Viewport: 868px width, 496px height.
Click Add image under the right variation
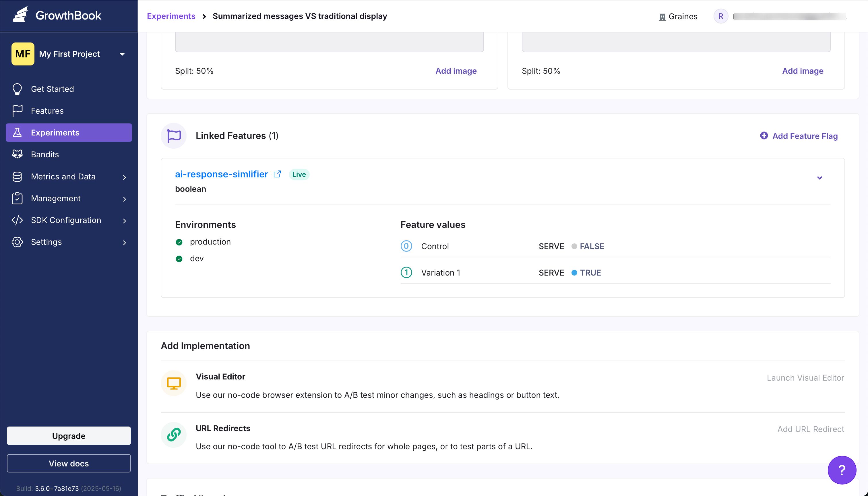click(803, 71)
